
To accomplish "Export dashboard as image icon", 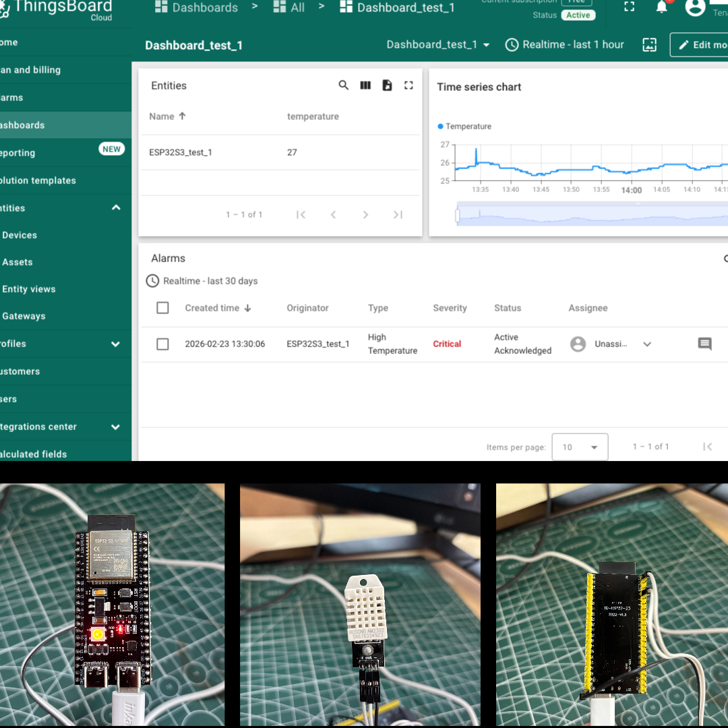I will pos(650,44).
